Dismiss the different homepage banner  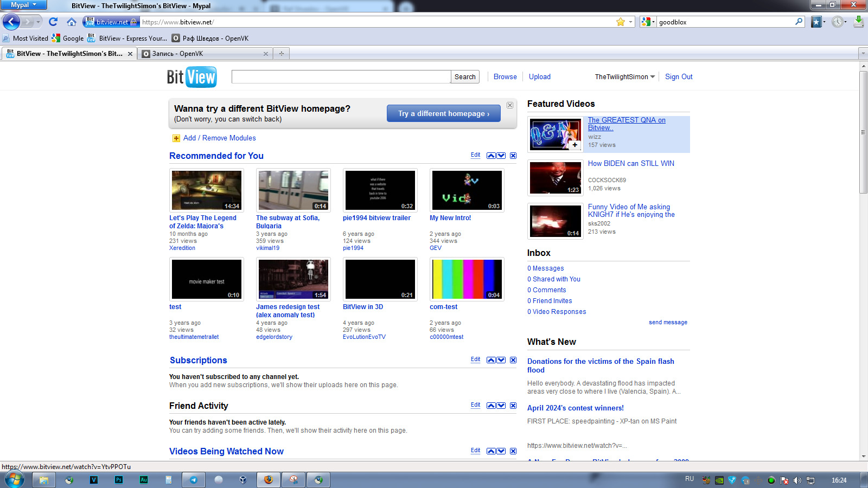point(510,105)
